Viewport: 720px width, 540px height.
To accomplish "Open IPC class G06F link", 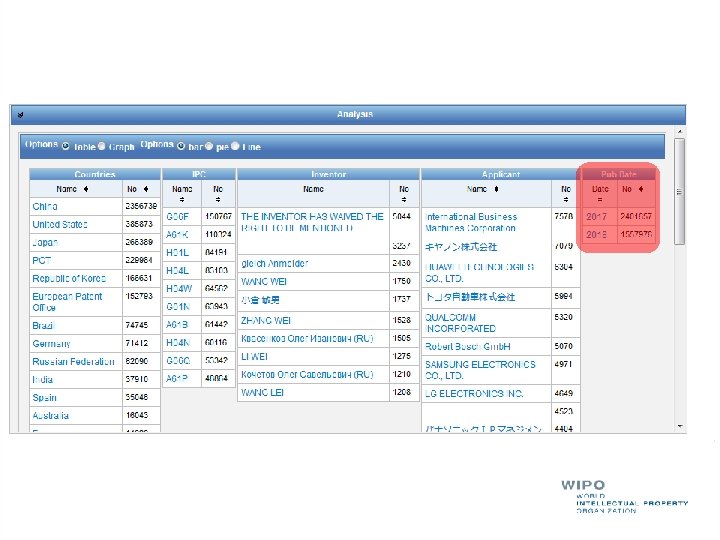I will point(177,216).
